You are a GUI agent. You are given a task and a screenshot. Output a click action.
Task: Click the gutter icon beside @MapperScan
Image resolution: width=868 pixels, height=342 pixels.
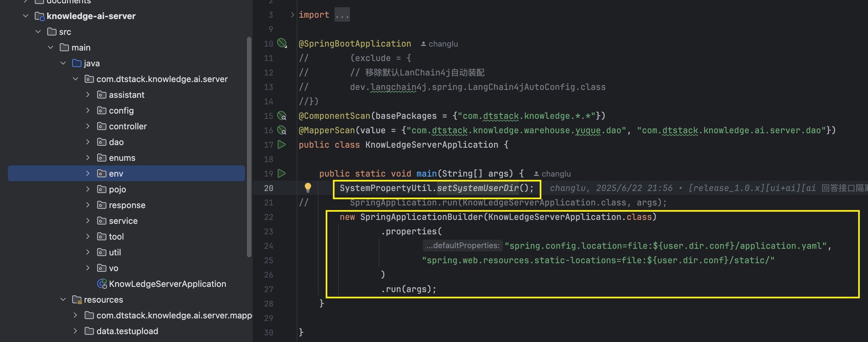pos(282,130)
